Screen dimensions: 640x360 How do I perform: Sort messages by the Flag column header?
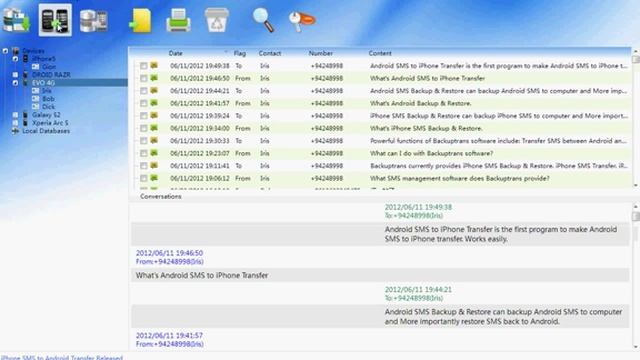[240, 53]
